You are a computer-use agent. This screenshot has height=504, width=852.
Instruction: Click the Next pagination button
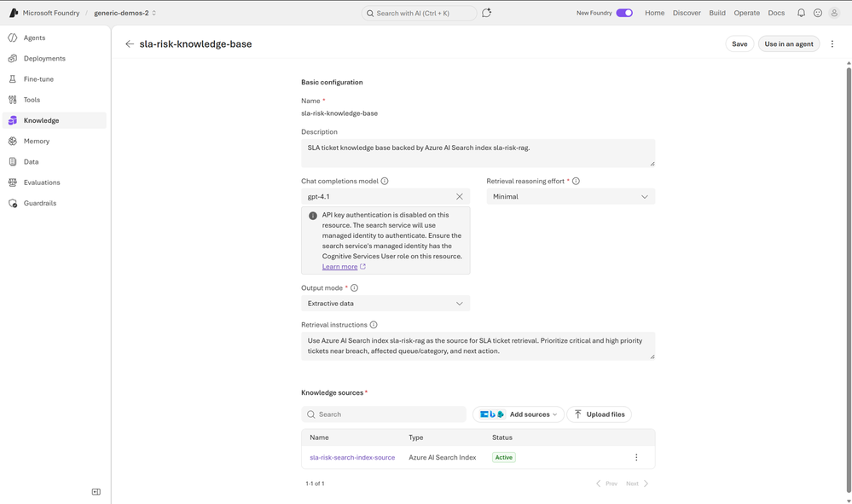coord(637,484)
